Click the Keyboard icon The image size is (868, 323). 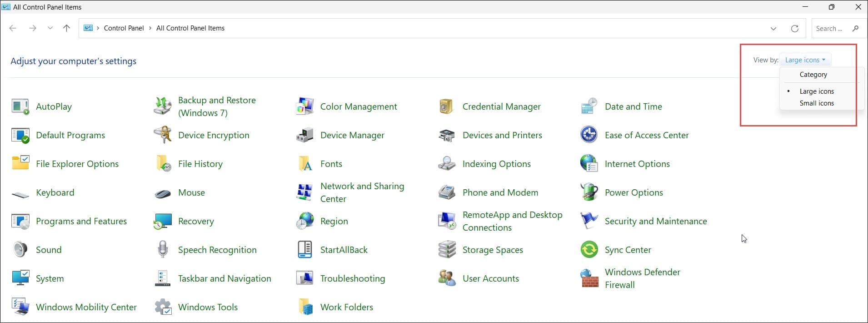tap(20, 194)
